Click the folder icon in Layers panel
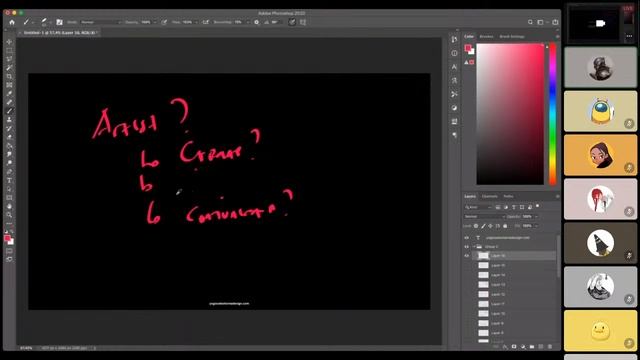The height and width of the screenshot is (360, 640). click(x=532, y=347)
